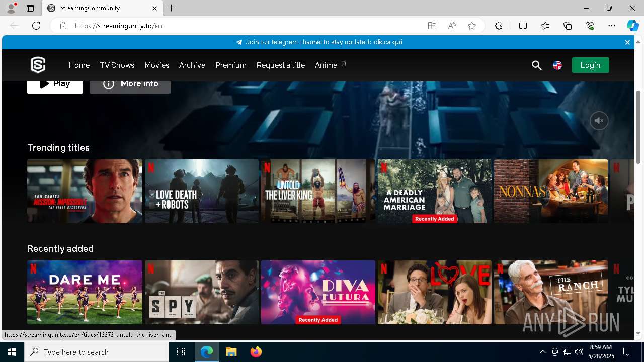
Task: Open the browser profile icon
Action: 11,8
